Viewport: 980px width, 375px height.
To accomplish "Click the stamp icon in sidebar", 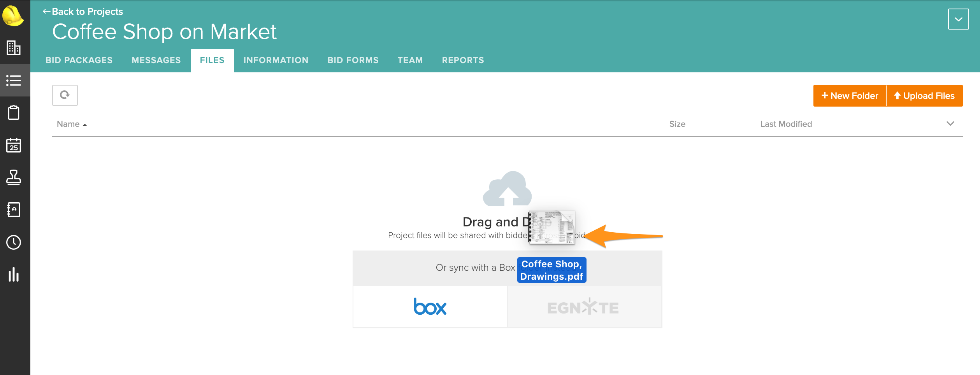I will click(14, 177).
